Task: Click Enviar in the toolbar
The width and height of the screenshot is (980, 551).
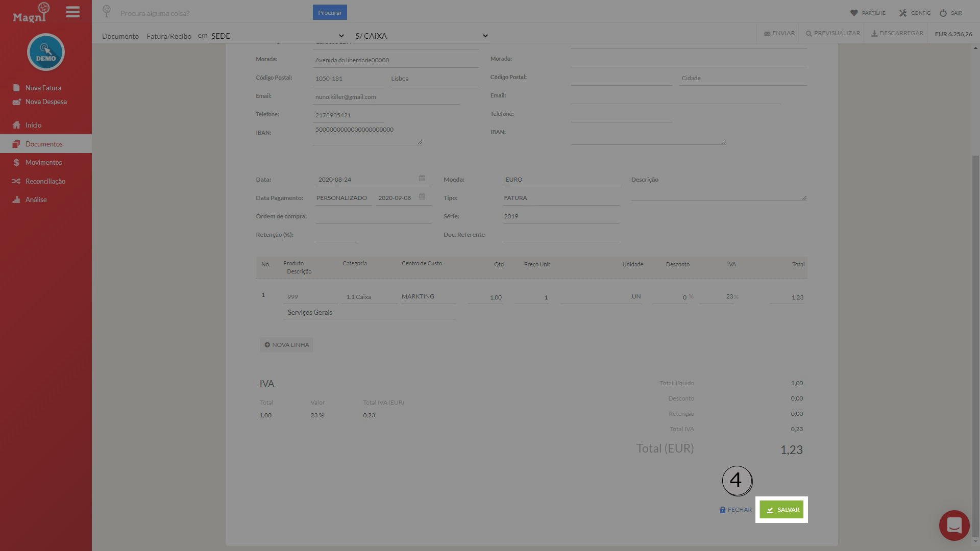Action: pos(779,33)
